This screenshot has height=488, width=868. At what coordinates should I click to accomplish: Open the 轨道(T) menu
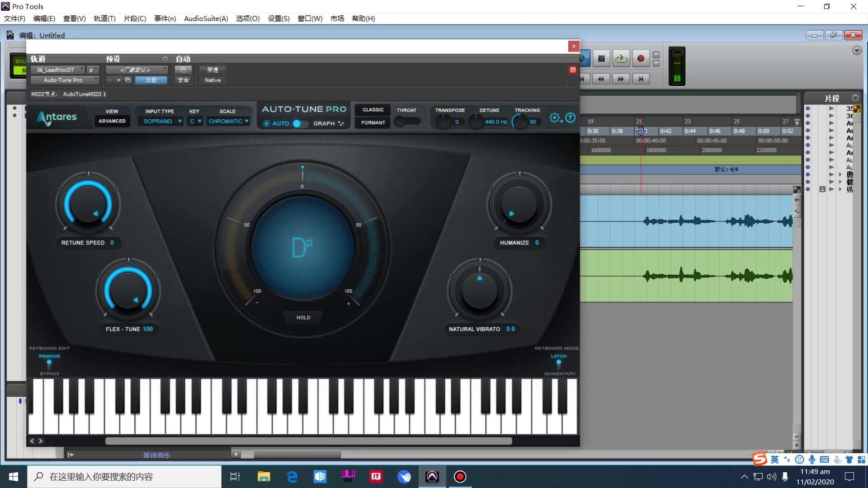(x=104, y=19)
